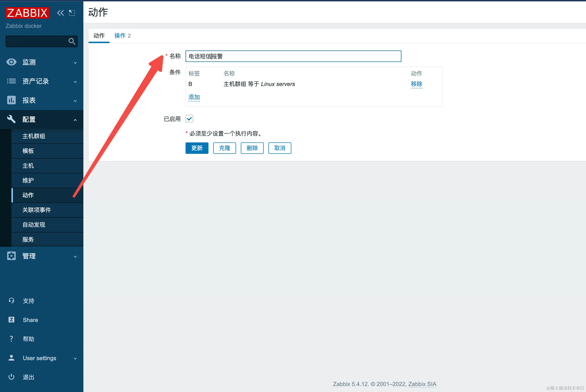586x392 pixels.
Task: Click the 移除 link for condition B
Action: [416, 84]
